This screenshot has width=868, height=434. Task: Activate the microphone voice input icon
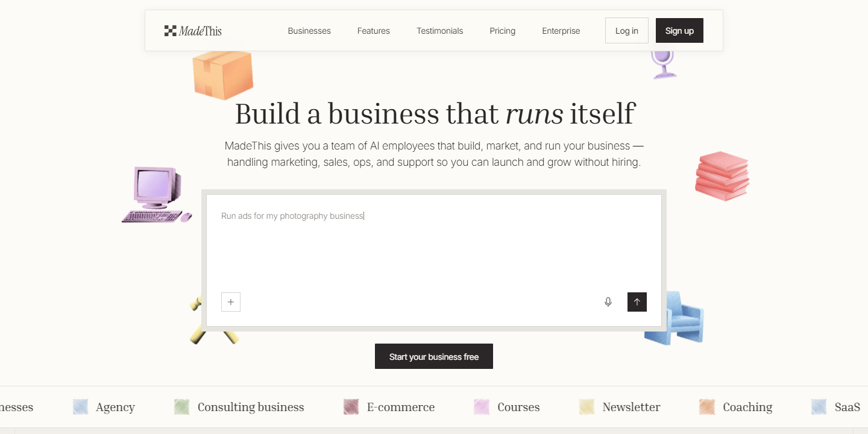[608, 302]
